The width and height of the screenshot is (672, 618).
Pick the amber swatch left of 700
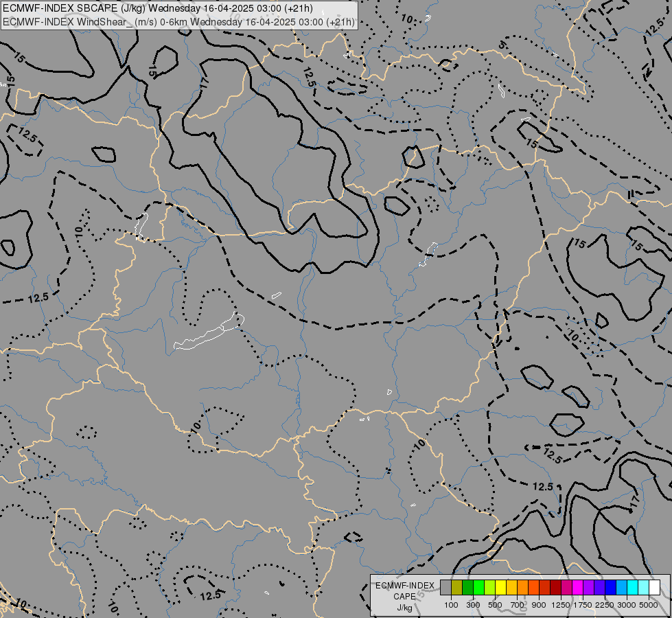click(511, 587)
